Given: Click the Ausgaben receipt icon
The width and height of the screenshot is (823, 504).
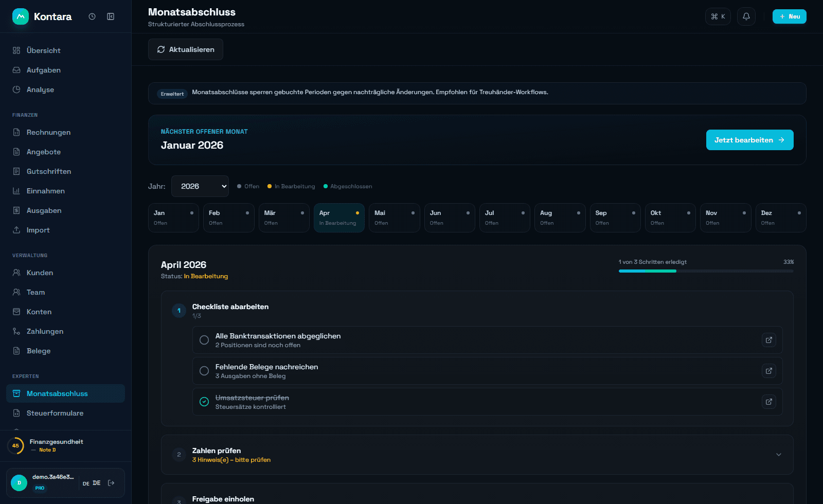Looking at the screenshot, I should tap(16, 210).
